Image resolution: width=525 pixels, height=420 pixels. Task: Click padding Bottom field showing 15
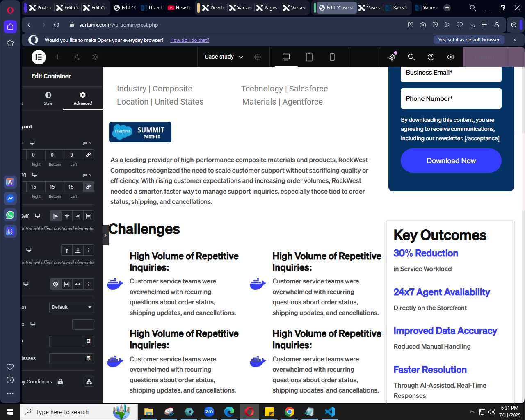pyautogui.click(x=55, y=187)
